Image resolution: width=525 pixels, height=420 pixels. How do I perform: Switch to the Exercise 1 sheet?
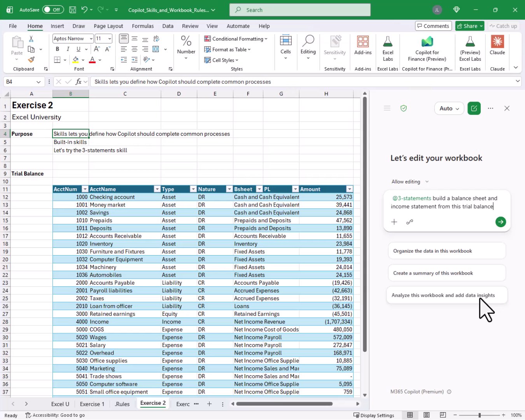click(x=92, y=404)
